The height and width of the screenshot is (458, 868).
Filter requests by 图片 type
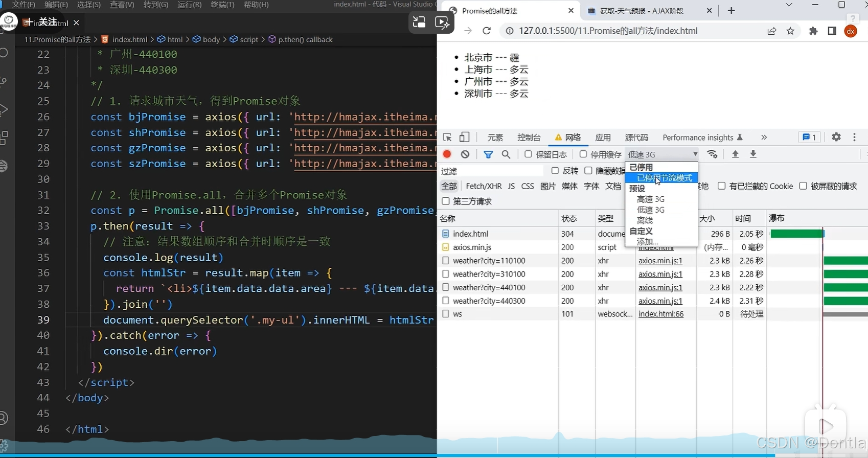point(548,186)
